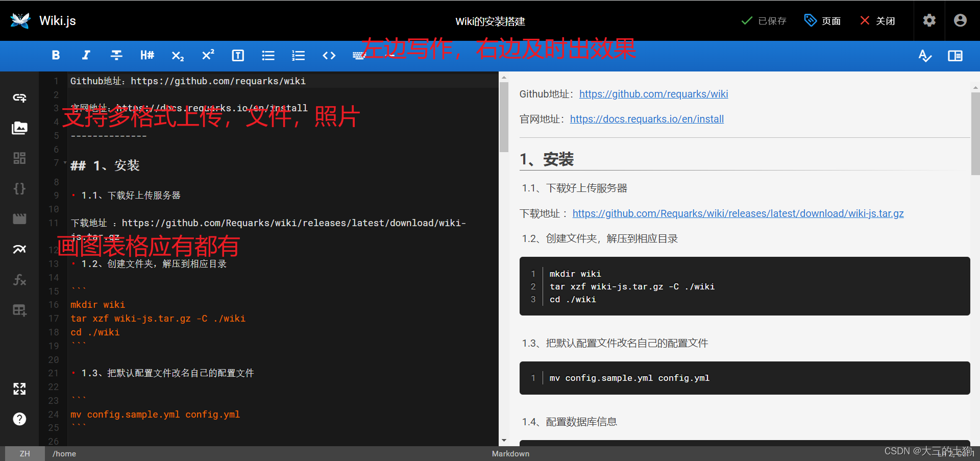Open the table helper icon
This screenshot has height=461, width=980.
point(19,310)
